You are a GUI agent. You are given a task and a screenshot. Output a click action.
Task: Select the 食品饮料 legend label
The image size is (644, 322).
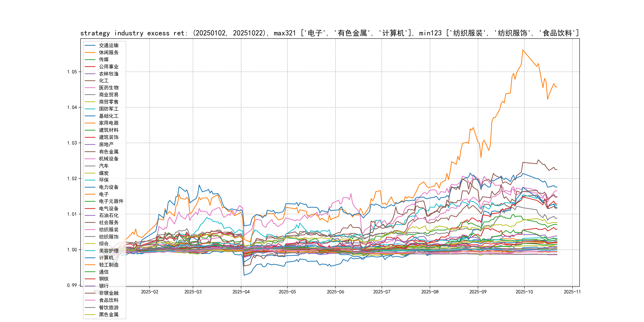pos(109,300)
